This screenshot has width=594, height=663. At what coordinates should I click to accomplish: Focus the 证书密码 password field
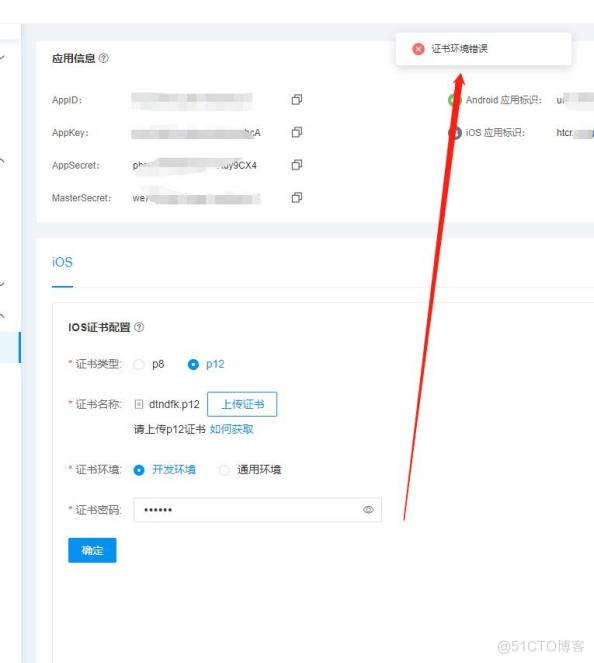[x=257, y=510]
